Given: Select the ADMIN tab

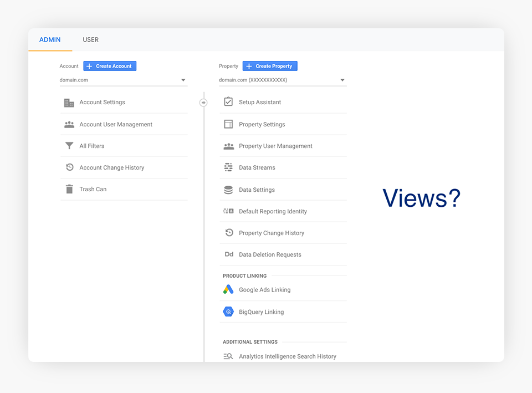Looking at the screenshot, I should click(x=50, y=40).
